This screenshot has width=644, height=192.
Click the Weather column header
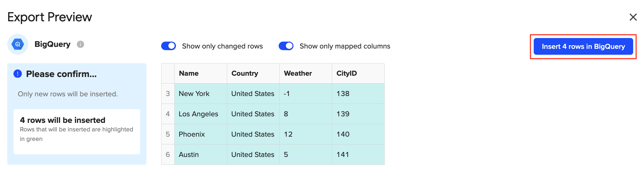(305, 73)
